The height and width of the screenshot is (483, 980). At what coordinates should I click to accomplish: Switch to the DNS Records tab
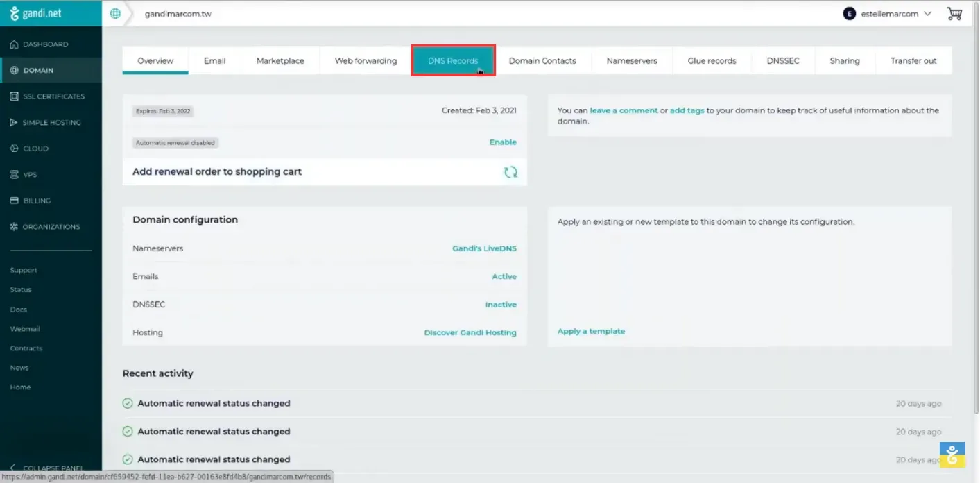[453, 60]
